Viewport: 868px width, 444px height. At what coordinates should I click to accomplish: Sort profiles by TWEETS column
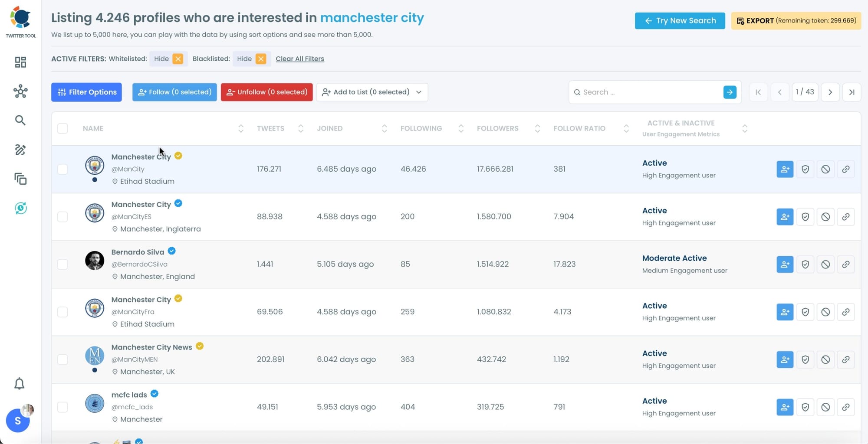tap(300, 128)
